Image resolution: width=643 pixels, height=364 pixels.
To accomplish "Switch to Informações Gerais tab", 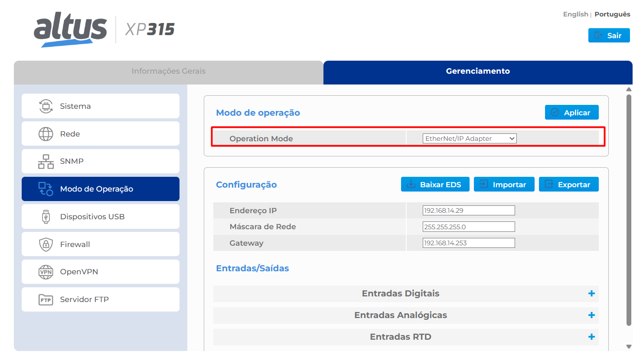I will [169, 71].
